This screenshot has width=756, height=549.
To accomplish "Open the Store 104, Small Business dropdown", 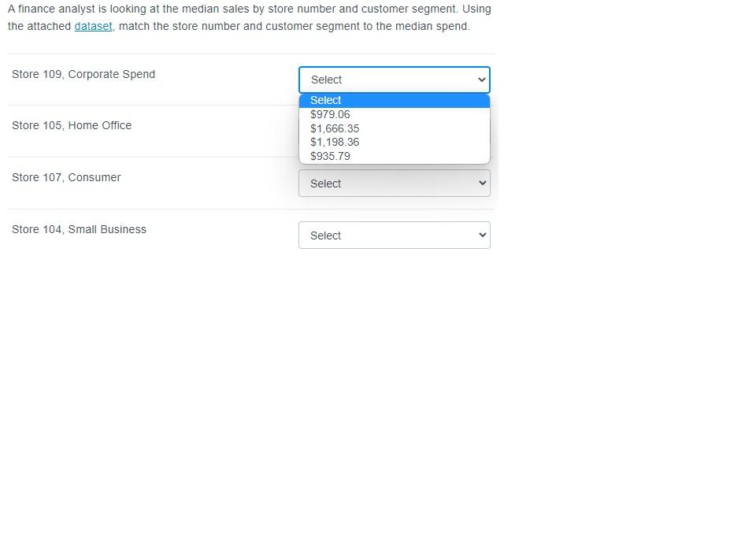I will click(x=394, y=235).
